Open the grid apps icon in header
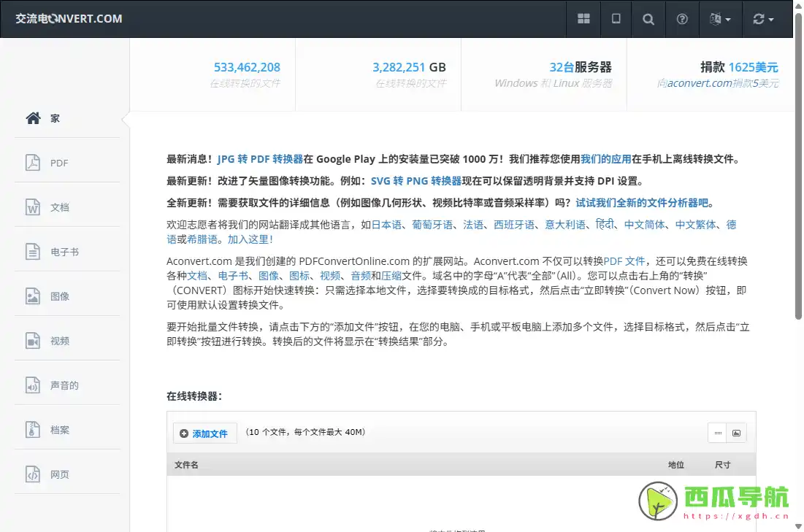Viewport: 804px width, 532px height. (583, 19)
